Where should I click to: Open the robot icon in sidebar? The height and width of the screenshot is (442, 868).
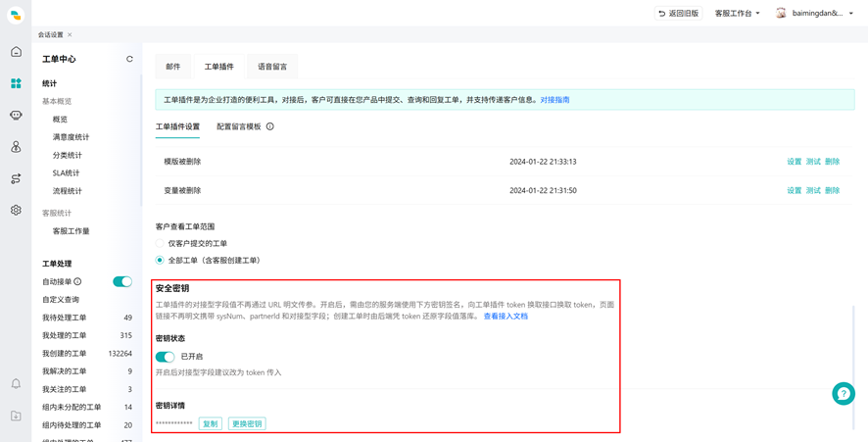point(16,116)
